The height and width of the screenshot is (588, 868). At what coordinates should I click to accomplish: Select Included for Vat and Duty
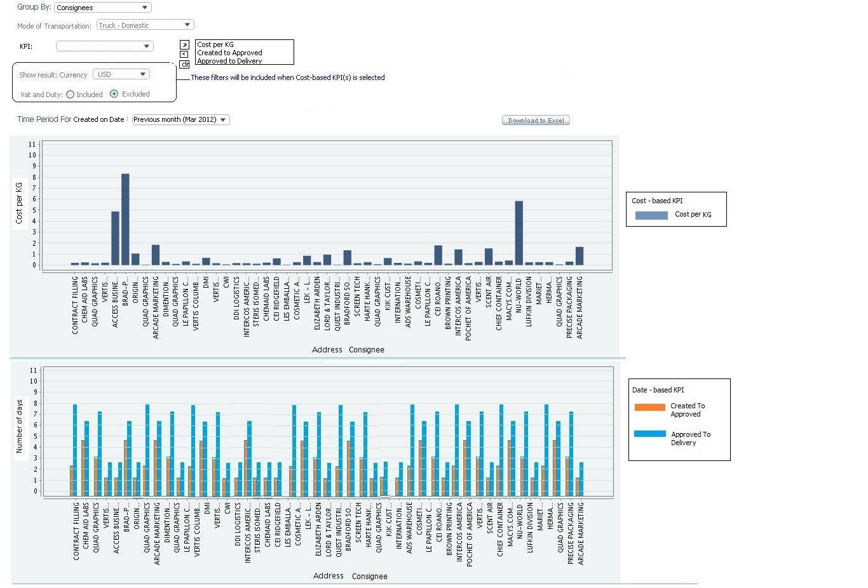click(70, 95)
